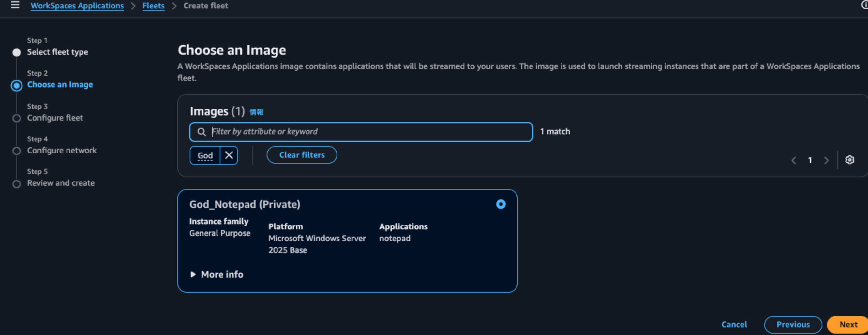This screenshot has width=868, height=335.
Task: Click the General Purpose value
Action: click(x=220, y=233)
